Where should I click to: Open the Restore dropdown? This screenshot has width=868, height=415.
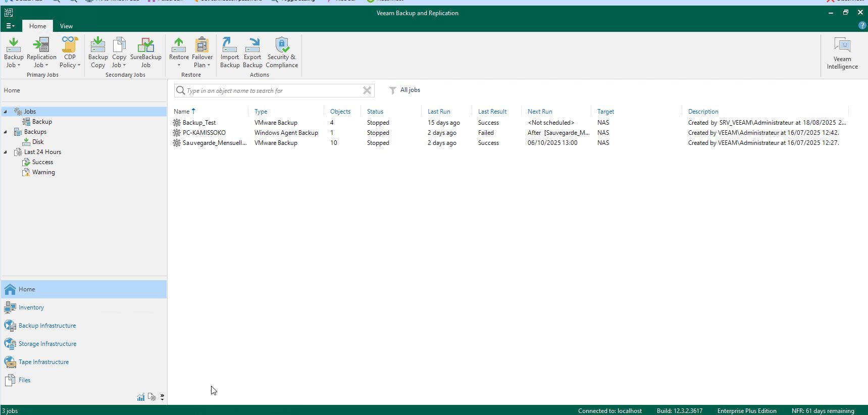[179, 52]
